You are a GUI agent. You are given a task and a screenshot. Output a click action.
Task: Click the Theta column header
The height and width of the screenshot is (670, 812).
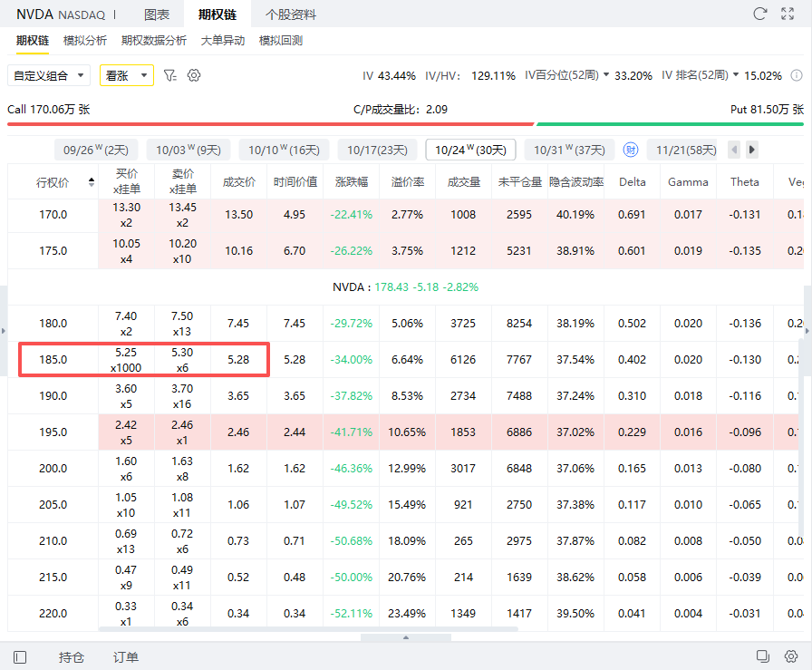pos(744,182)
